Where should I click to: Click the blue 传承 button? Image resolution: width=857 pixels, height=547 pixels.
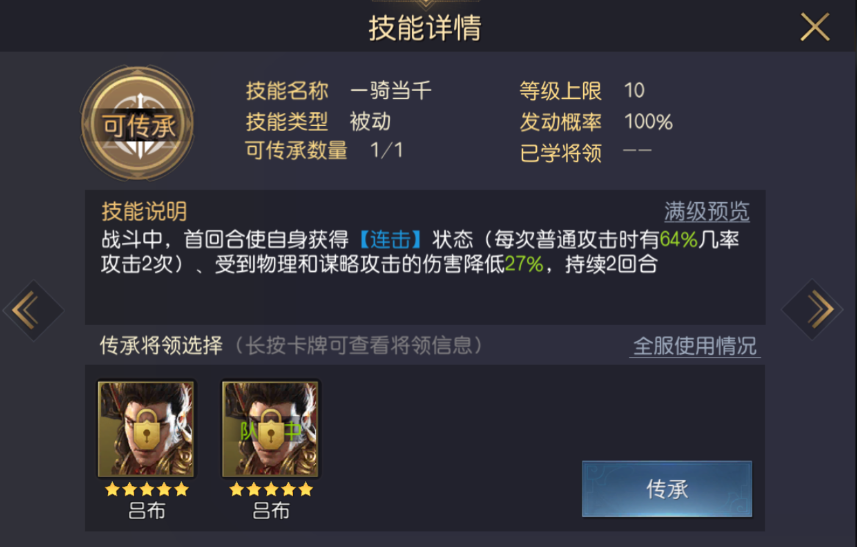point(667,489)
